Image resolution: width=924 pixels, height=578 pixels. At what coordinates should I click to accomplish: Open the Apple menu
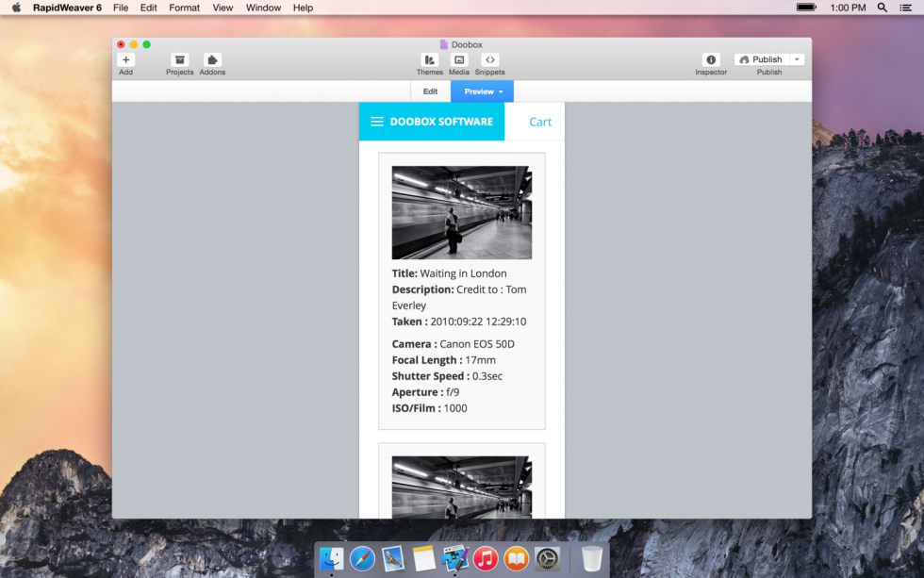[x=16, y=8]
